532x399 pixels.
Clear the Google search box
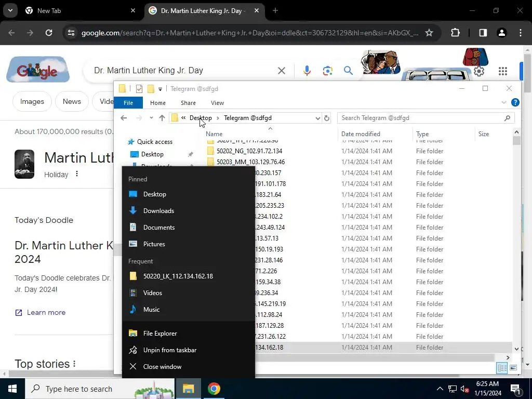(x=282, y=71)
